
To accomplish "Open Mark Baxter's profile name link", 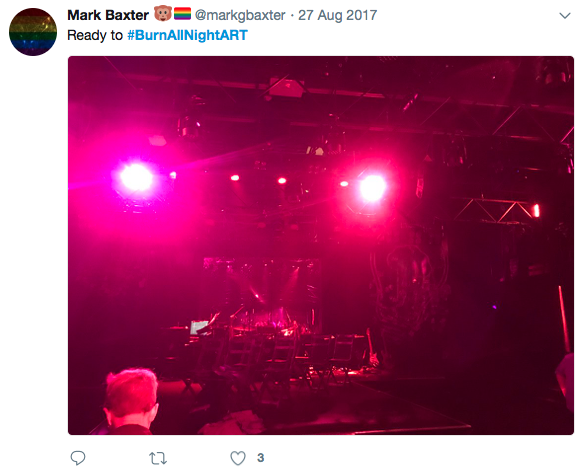I will click(108, 15).
